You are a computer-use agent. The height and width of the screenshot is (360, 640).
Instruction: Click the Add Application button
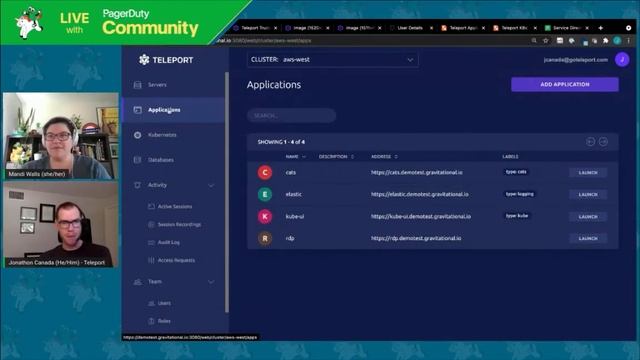pyautogui.click(x=565, y=84)
